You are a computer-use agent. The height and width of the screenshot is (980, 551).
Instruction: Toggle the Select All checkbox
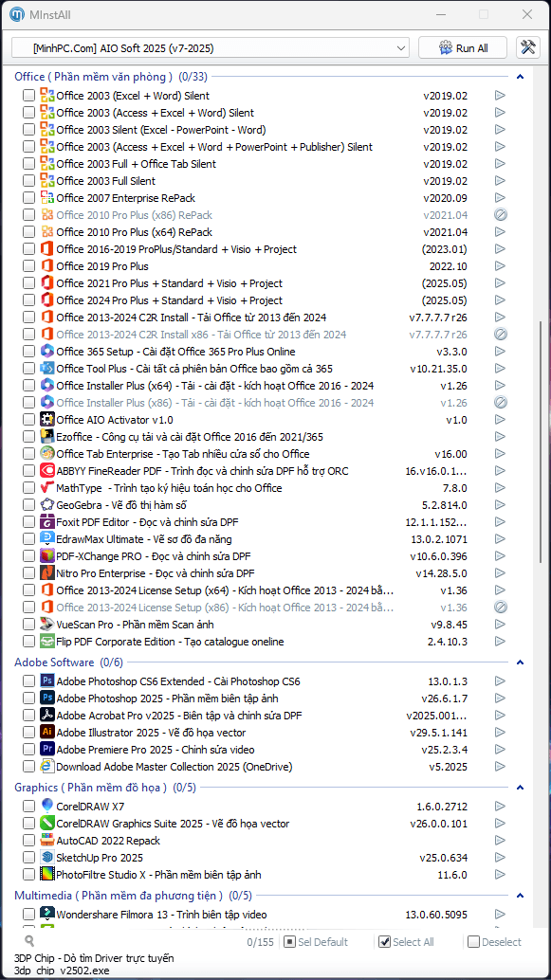point(385,942)
